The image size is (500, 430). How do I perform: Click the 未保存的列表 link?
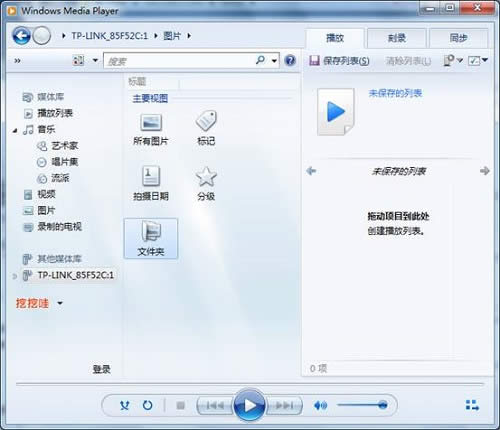pyautogui.click(x=395, y=93)
